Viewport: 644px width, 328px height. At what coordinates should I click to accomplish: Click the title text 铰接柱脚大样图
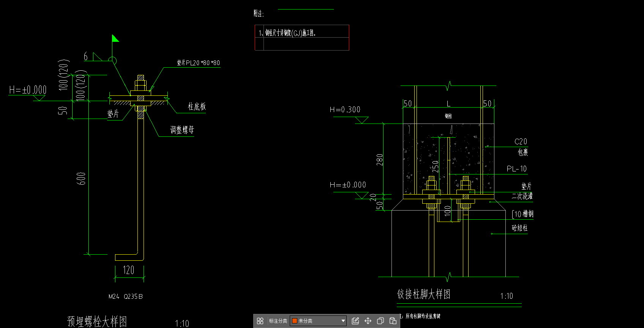pos(424,294)
